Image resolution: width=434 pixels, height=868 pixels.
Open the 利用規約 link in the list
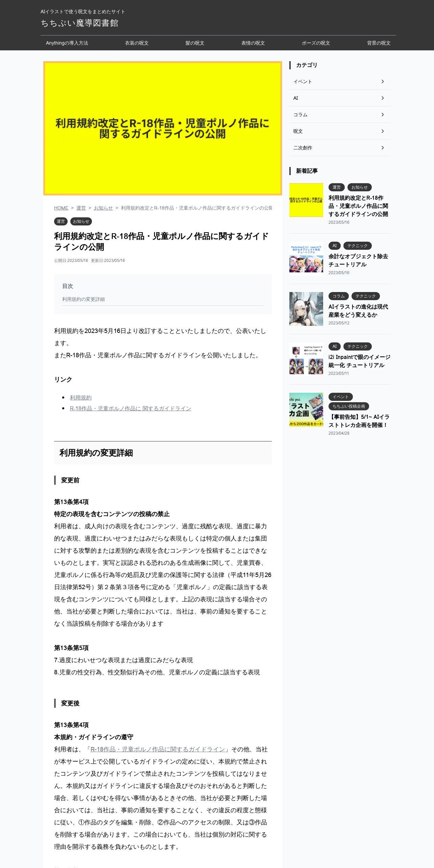pyautogui.click(x=81, y=397)
